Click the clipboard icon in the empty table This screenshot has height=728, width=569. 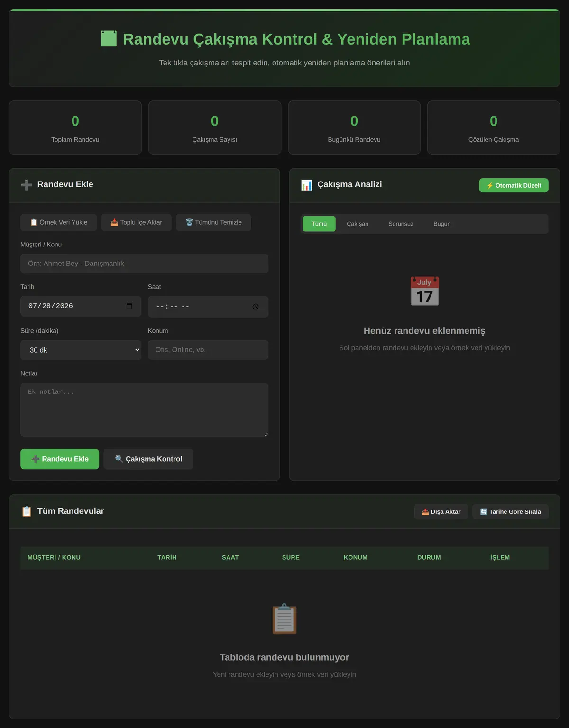(284, 619)
